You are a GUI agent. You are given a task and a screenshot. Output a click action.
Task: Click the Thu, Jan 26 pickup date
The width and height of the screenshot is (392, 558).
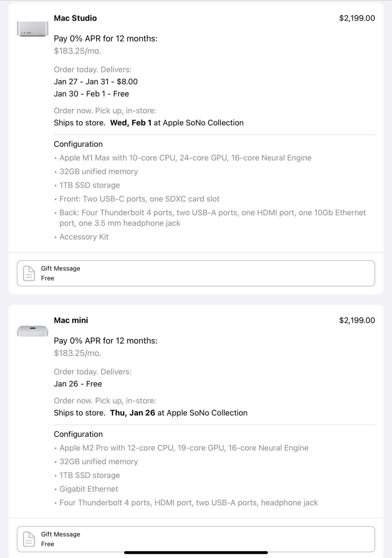coord(132,413)
